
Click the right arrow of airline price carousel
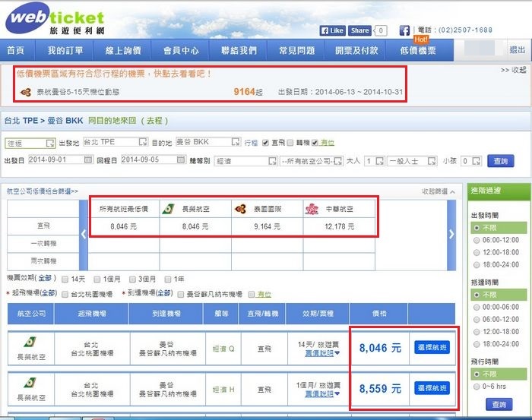tap(451, 234)
